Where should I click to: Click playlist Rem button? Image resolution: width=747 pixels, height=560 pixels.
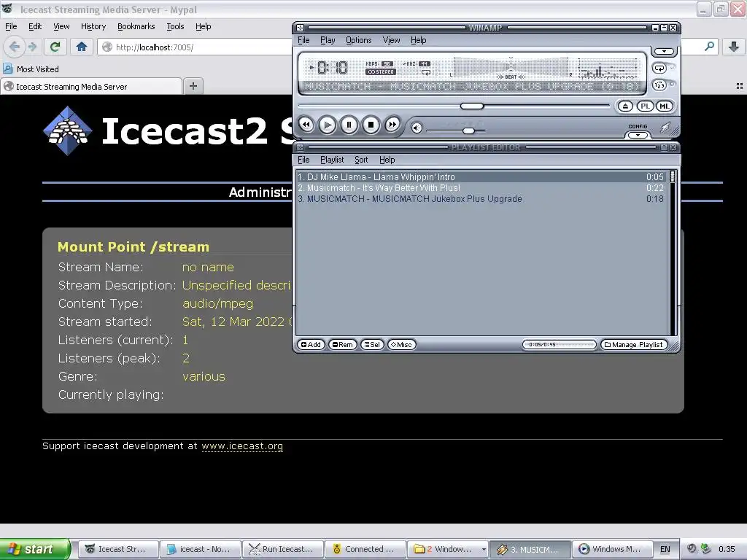pos(343,345)
